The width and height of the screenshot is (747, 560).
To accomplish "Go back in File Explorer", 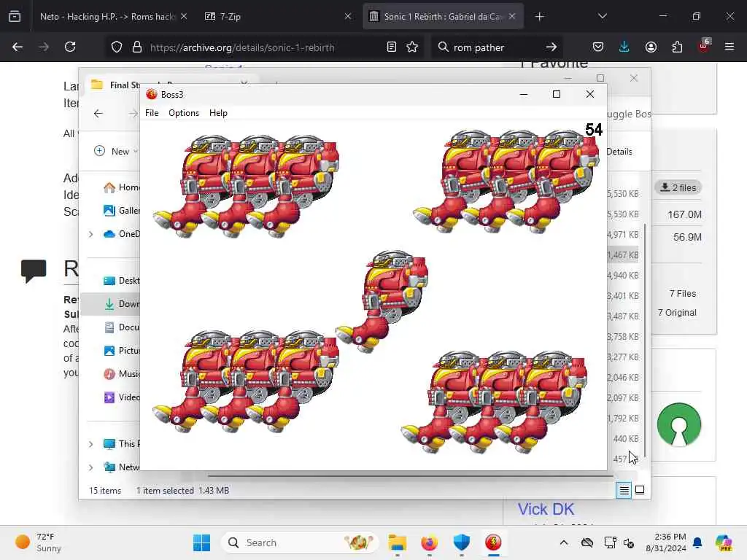I will point(98,113).
